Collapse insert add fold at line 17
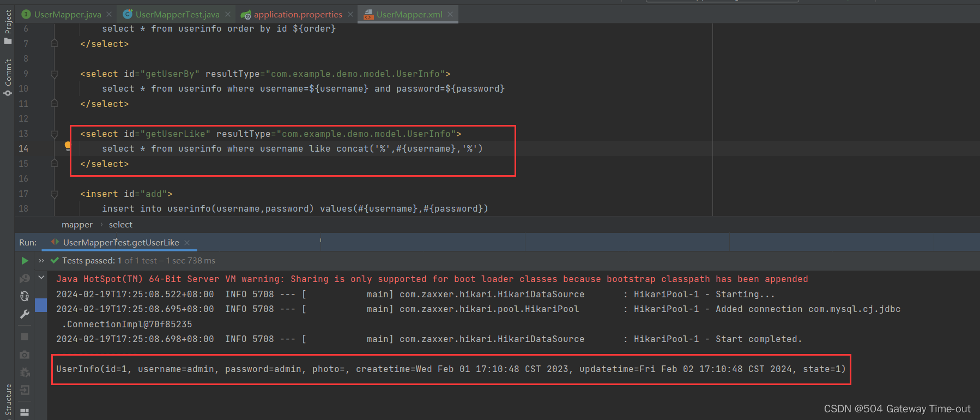 click(55, 194)
